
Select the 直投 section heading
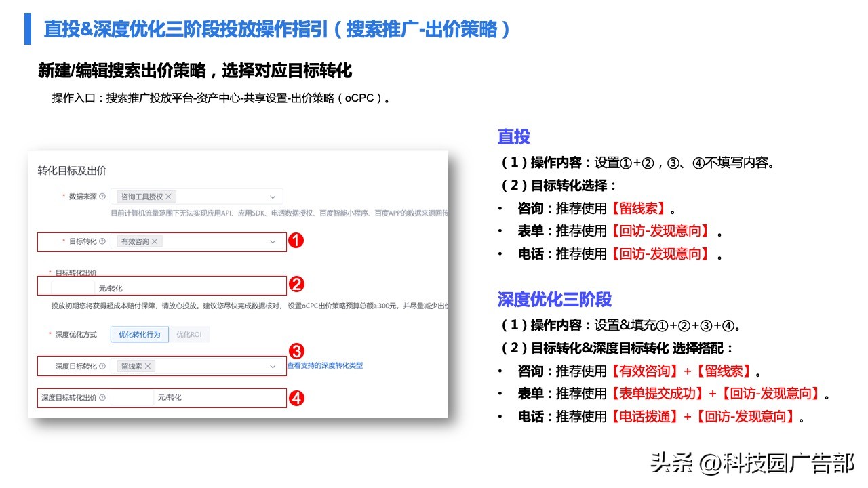tap(513, 137)
